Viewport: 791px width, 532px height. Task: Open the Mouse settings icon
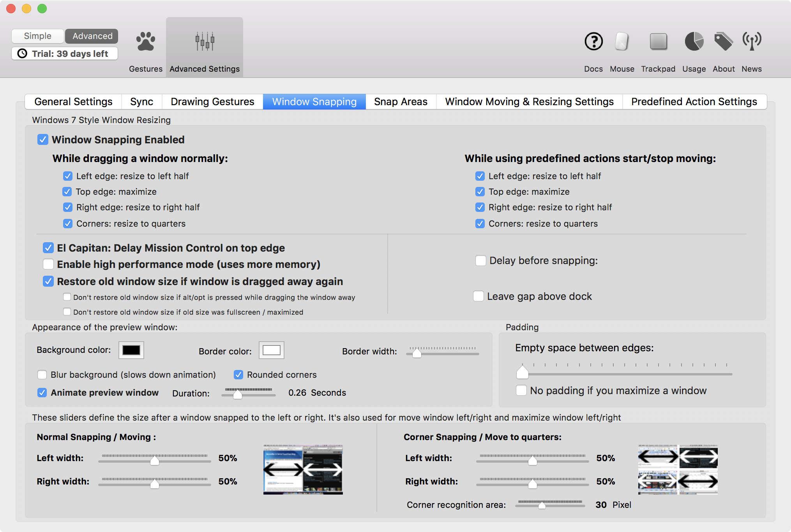click(x=622, y=42)
